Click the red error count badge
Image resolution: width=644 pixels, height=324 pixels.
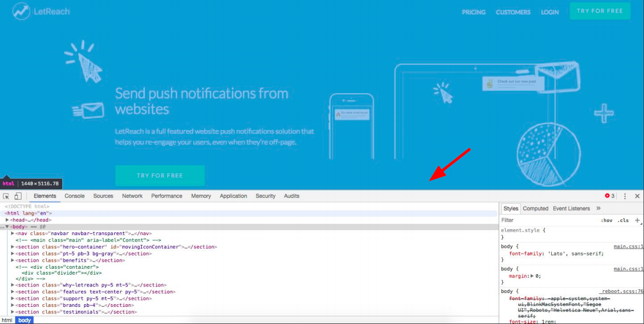(x=610, y=196)
